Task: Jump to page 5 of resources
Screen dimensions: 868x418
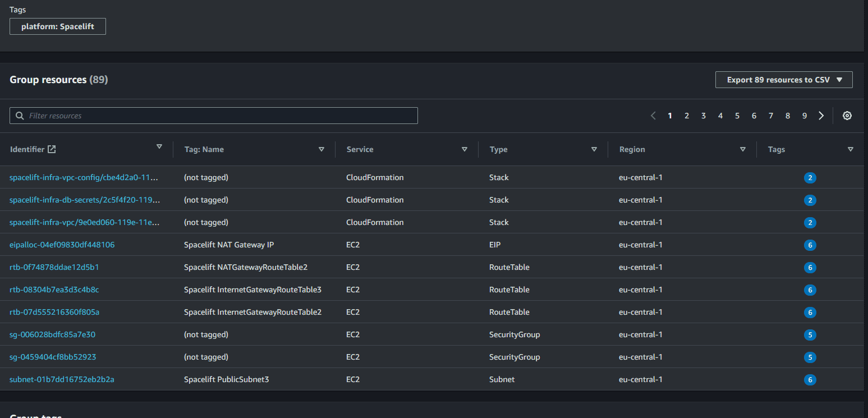Action: click(x=737, y=116)
